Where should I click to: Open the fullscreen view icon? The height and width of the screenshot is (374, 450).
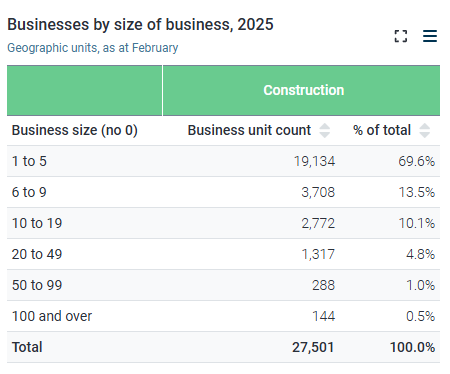point(401,36)
